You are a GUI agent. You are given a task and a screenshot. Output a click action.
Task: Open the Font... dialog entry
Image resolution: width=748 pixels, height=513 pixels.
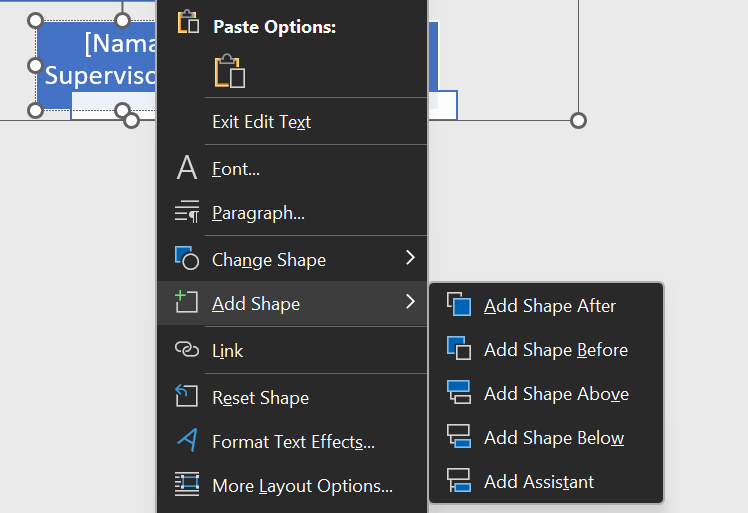(x=236, y=169)
